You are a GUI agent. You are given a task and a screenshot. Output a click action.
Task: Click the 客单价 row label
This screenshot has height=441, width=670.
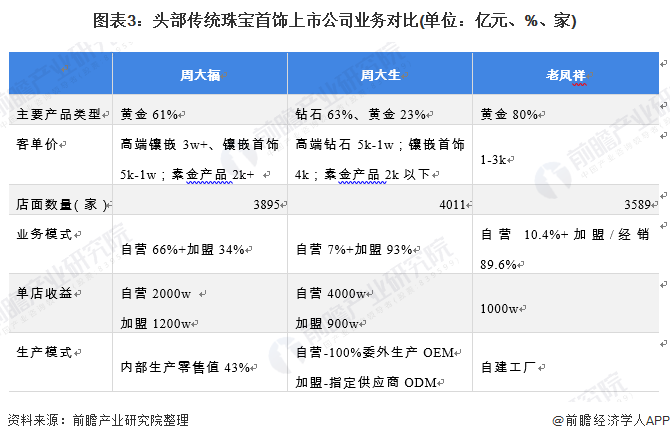coord(37,144)
